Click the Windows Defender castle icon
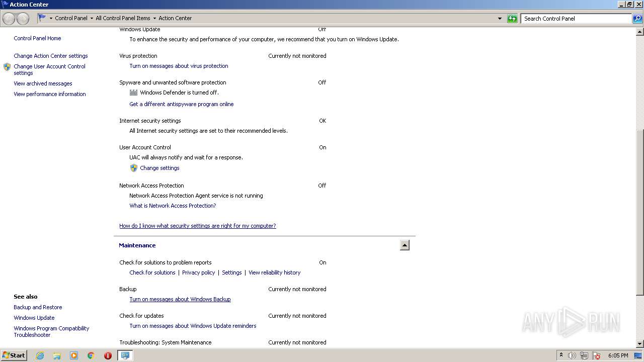 [x=133, y=93]
